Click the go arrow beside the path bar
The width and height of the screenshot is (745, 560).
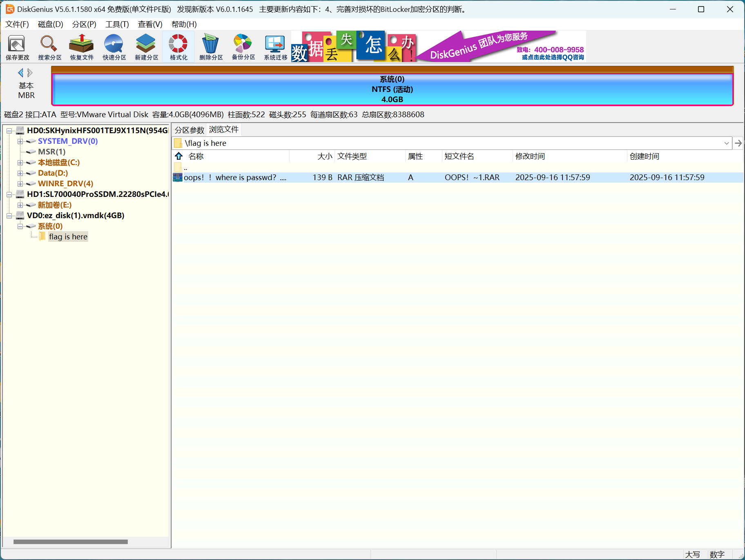(738, 143)
